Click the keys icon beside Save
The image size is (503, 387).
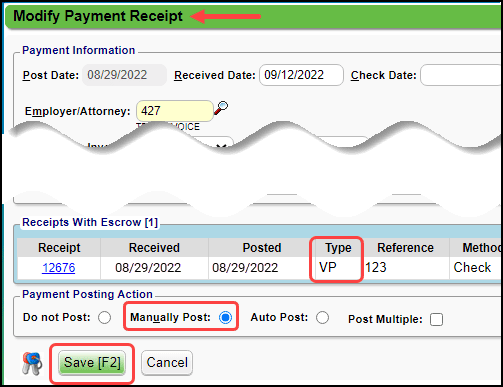click(32, 364)
